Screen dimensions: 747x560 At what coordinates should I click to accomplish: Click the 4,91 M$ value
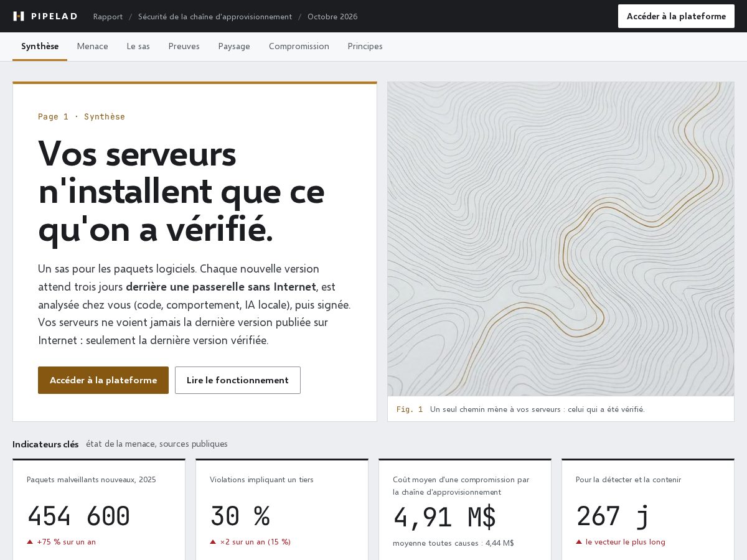[x=444, y=518]
